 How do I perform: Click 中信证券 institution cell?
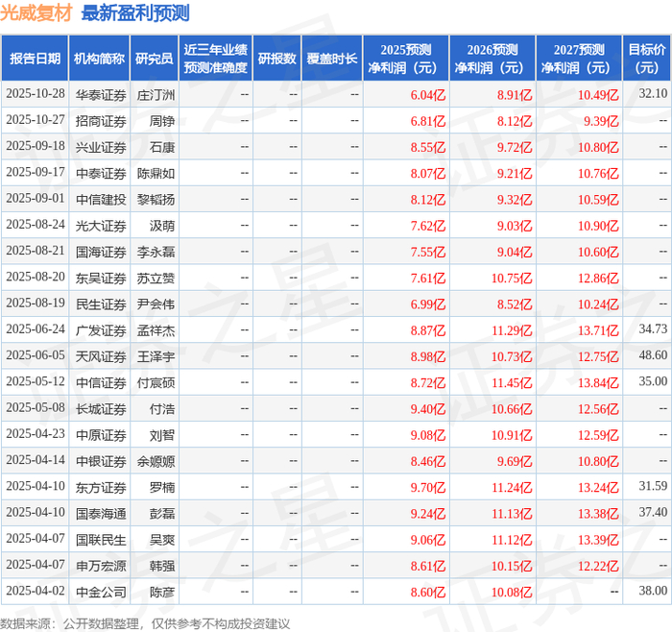pos(101,383)
